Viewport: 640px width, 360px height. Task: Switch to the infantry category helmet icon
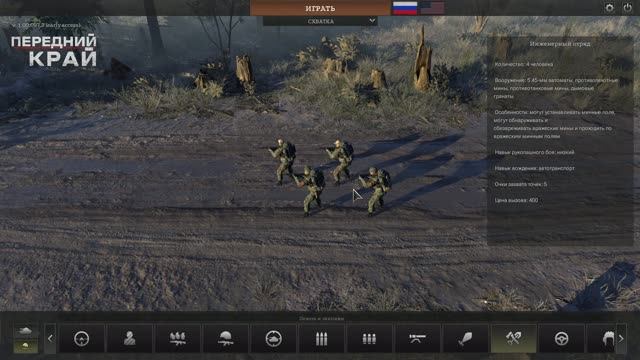click(25, 346)
